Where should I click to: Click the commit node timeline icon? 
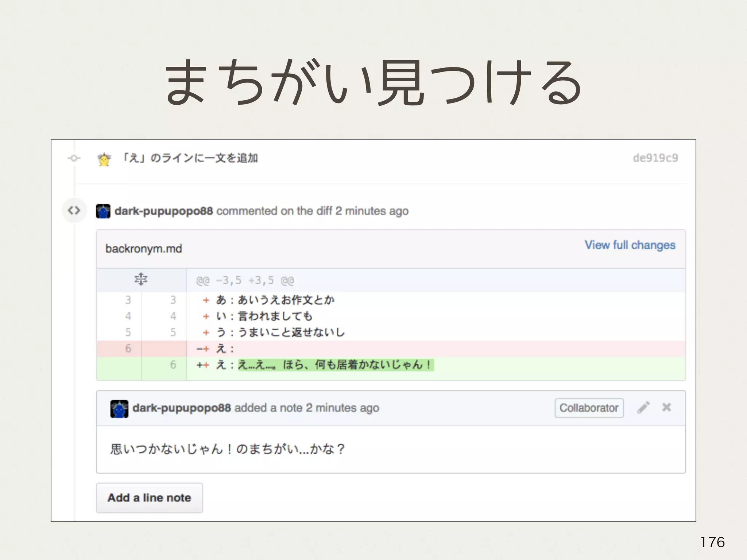[x=74, y=158]
